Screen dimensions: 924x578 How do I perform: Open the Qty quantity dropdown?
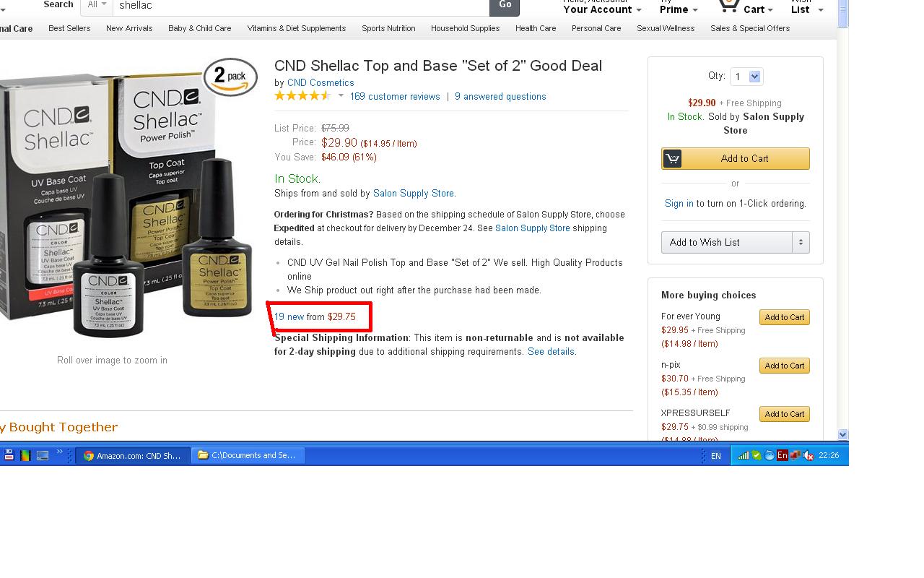coord(746,77)
